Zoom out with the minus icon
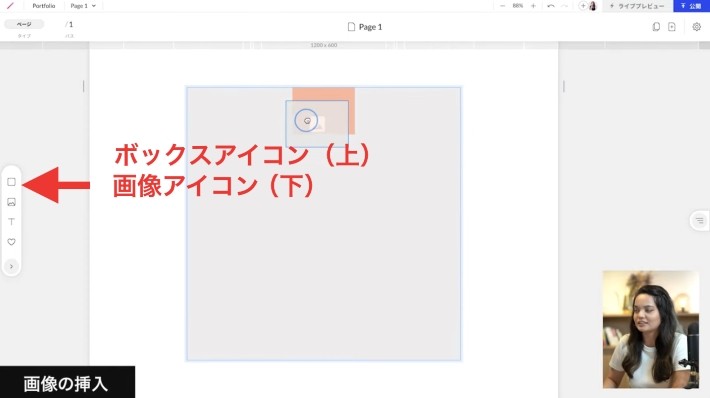Screen dimensions: 710x398 click(502, 6)
